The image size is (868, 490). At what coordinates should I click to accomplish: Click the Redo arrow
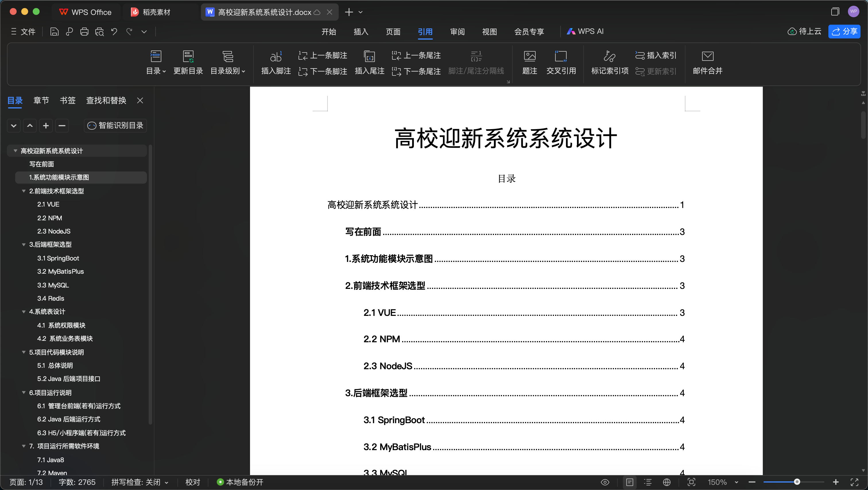[x=129, y=32]
